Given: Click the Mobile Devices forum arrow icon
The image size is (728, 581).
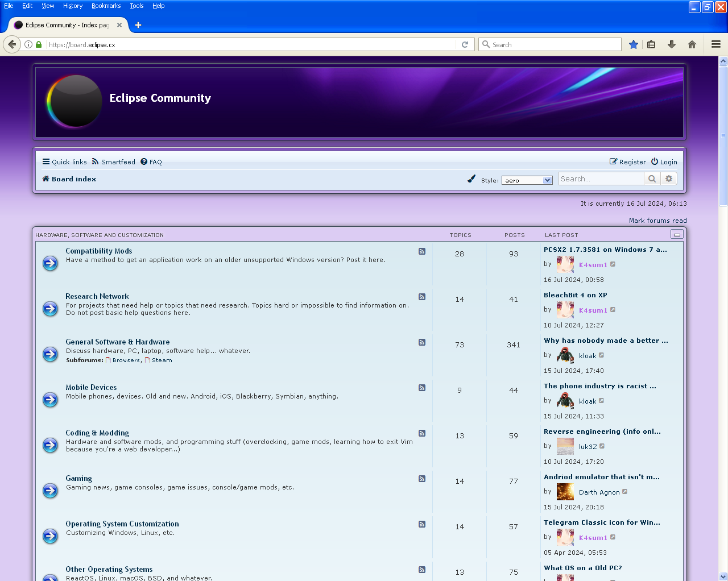Looking at the screenshot, I should pyautogui.click(x=51, y=400).
